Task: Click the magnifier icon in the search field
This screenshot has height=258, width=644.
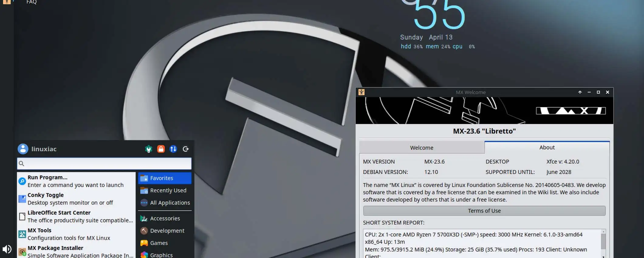Action: [22, 164]
